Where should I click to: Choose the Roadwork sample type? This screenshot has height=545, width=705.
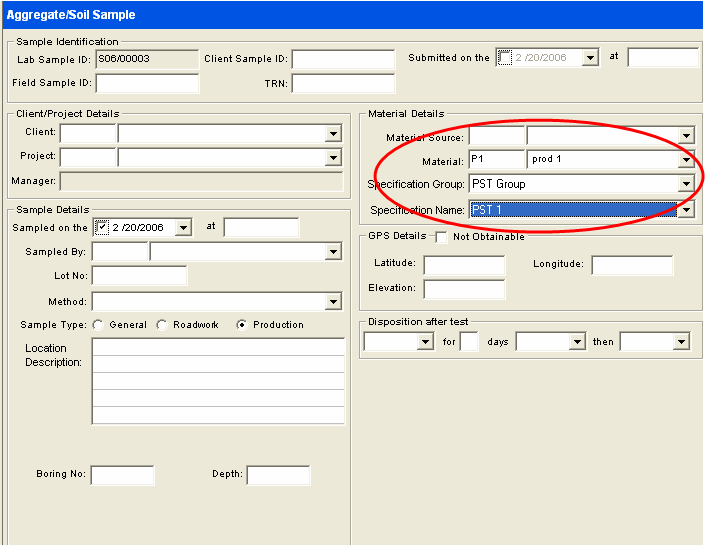162,325
